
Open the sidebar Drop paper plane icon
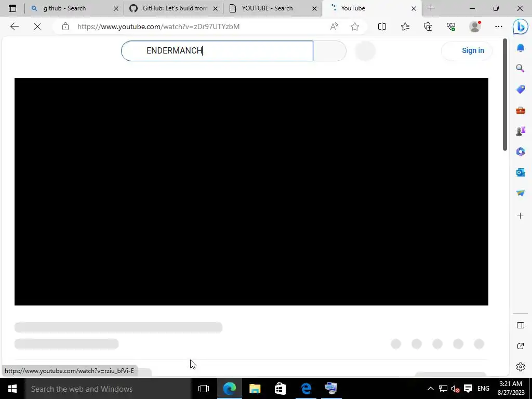[x=521, y=193]
